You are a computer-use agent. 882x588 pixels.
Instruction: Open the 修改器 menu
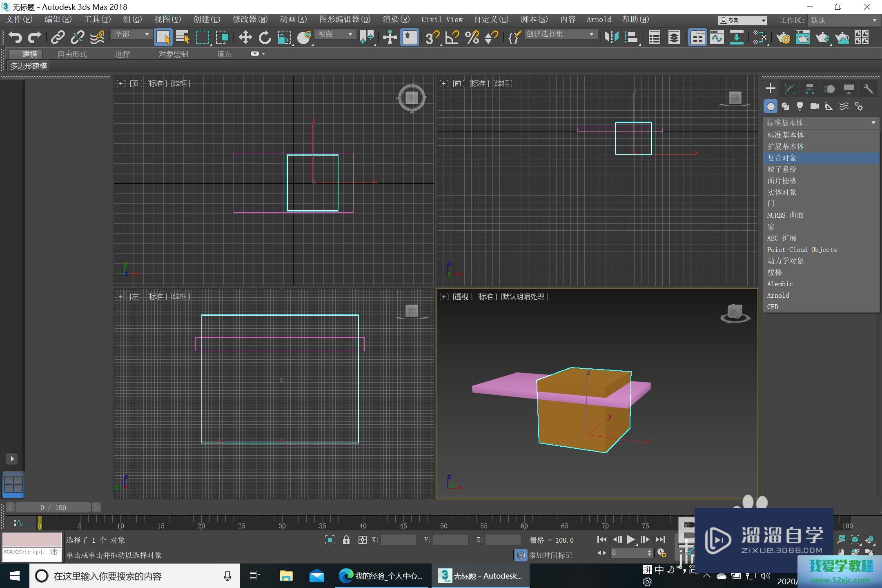[250, 20]
